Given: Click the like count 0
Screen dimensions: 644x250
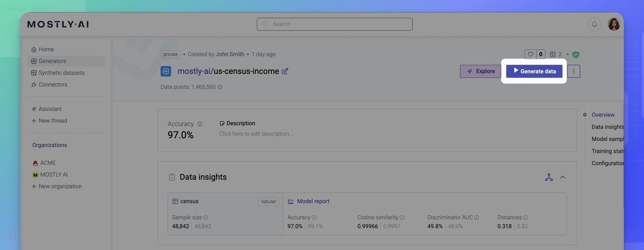Looking at the screenshot, I should [x=541, y=54].
